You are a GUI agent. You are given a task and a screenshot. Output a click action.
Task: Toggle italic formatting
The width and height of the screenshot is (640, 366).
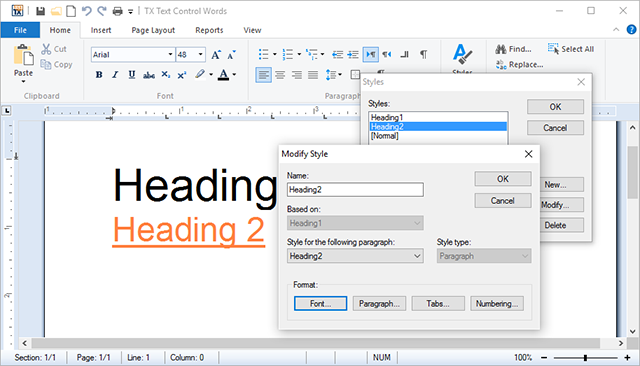tap(115, 75)
